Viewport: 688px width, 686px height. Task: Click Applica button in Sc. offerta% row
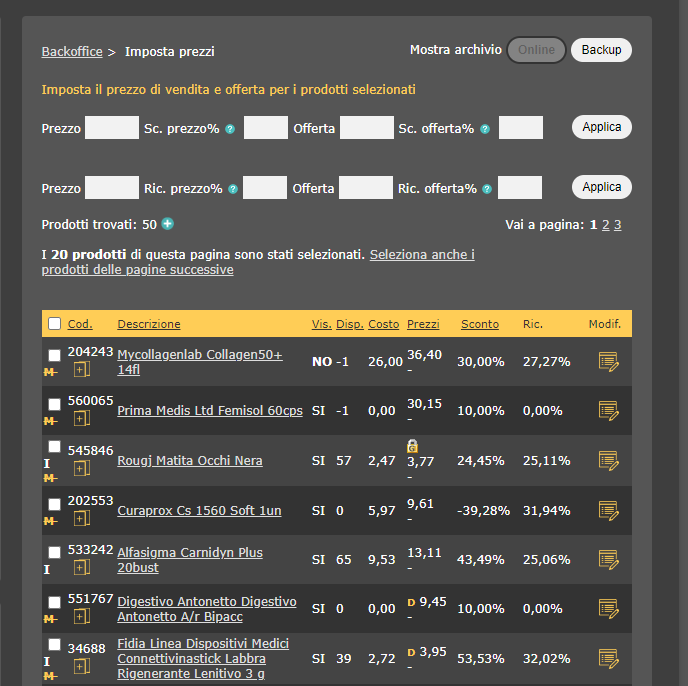click(601, 127)
